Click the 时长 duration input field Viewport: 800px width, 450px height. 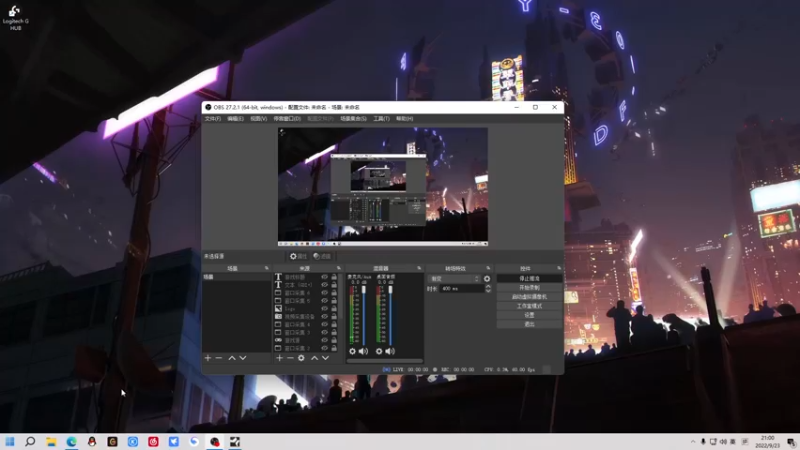coord(462,289)
